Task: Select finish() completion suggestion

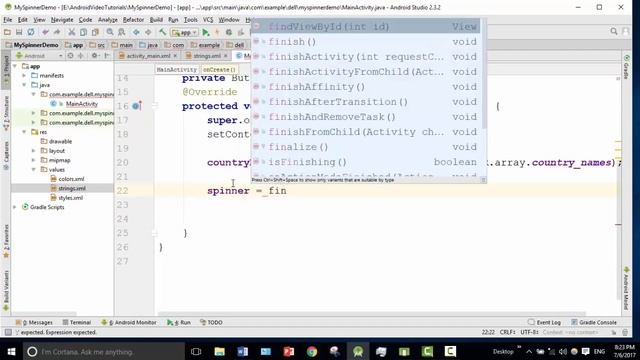Action: pyautogui.click(x=366, y=42)
